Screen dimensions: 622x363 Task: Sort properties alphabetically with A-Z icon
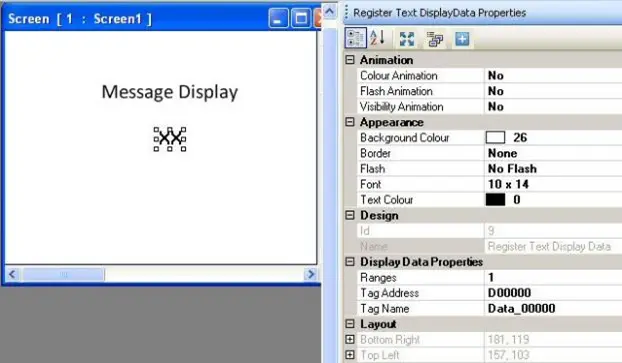pyautogui.click(x=377, y=38)
